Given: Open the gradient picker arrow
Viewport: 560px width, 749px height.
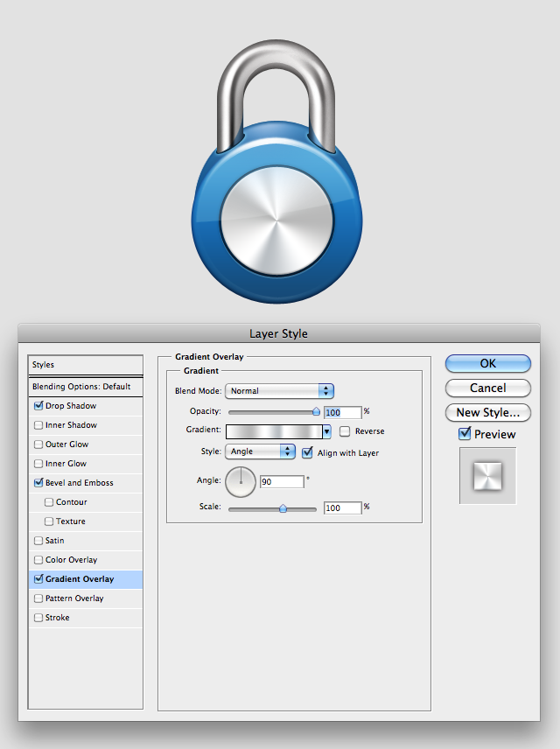Looking at the screenshot, I should coord(327,432).
